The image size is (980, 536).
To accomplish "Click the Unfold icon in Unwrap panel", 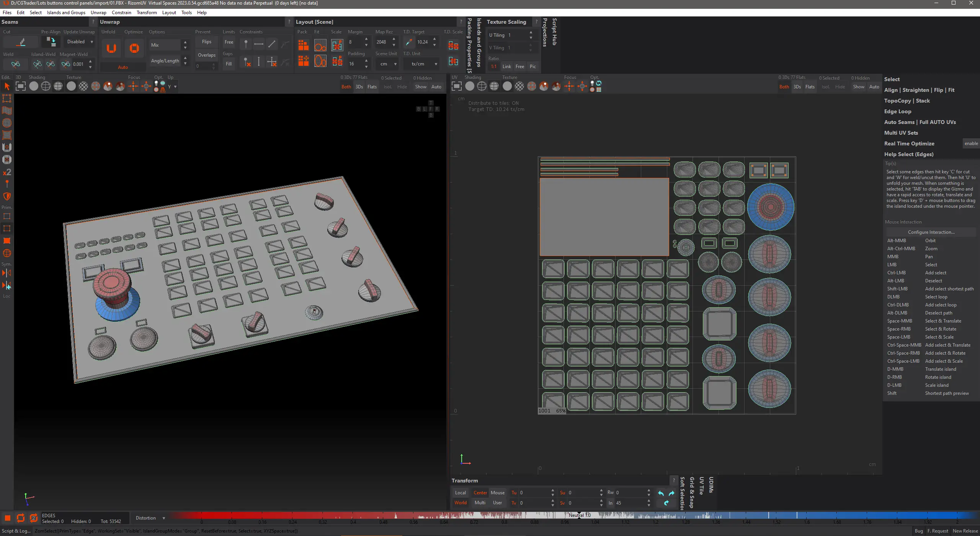I will click(111, 48).
